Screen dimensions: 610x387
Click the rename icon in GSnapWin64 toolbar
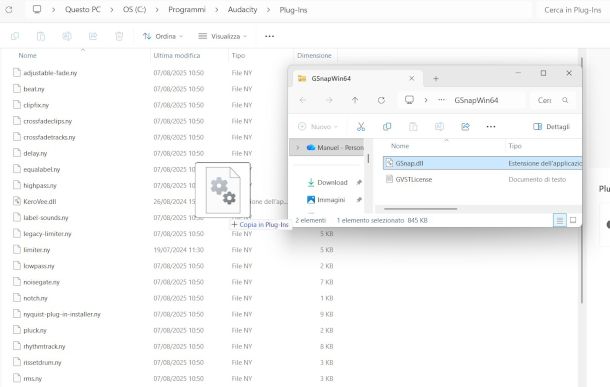click(439, 126)
